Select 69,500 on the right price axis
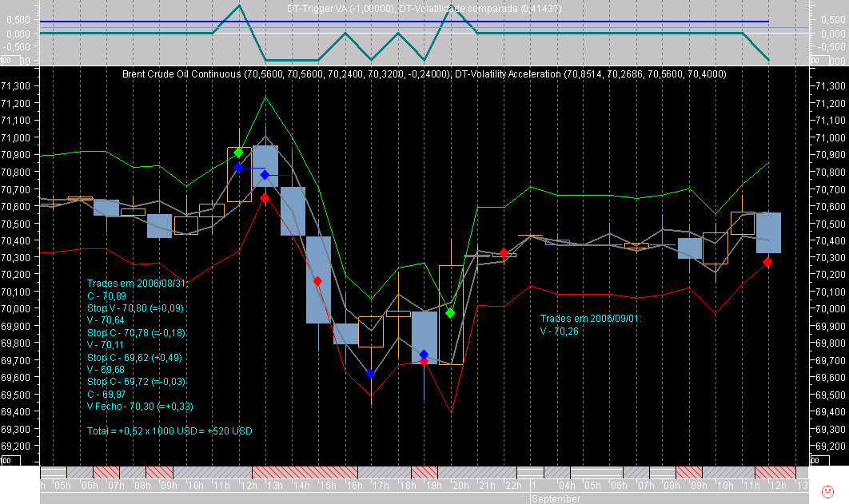 tap(830, 395)
